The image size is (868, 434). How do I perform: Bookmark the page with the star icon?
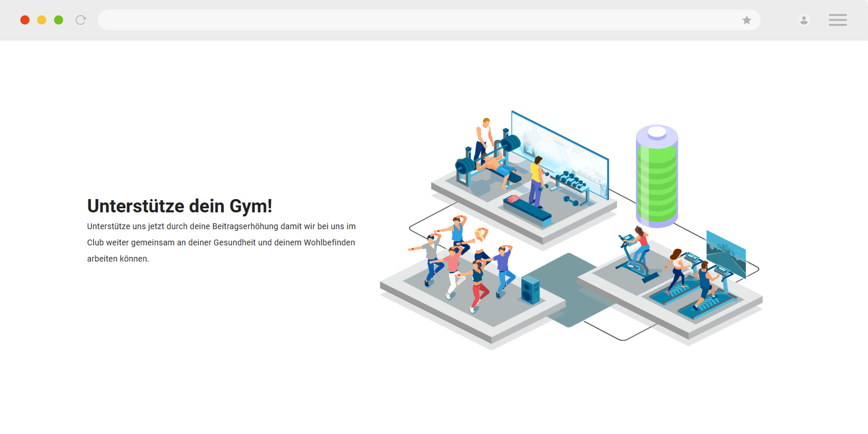(x=747, y=20)
